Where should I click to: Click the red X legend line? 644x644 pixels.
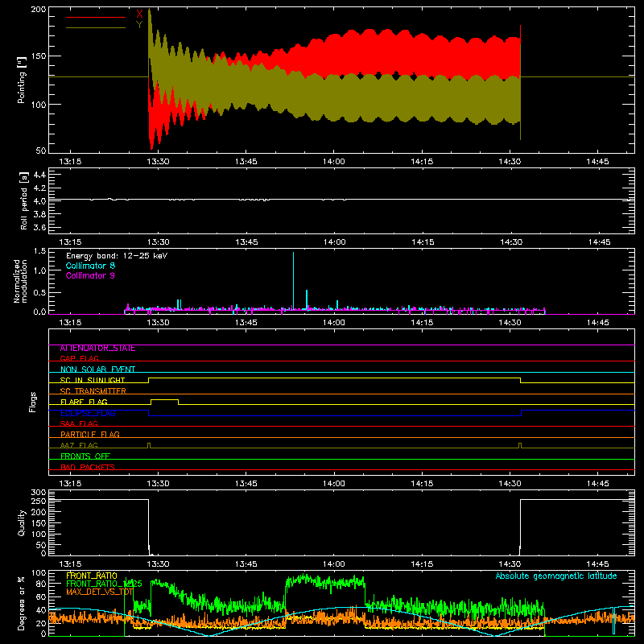[96, 17]
